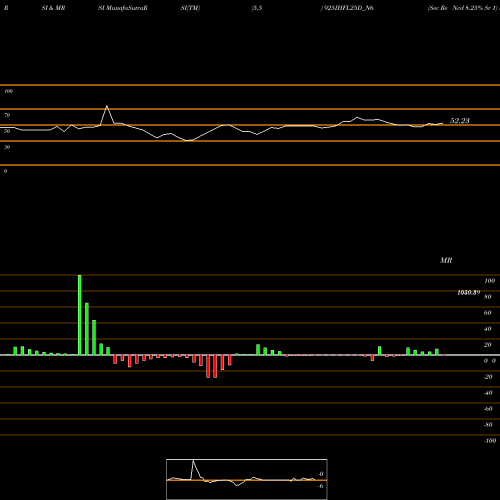500x500 pixels.
Task: Click the 'SI & MR' header label
Action: point(53,8)
